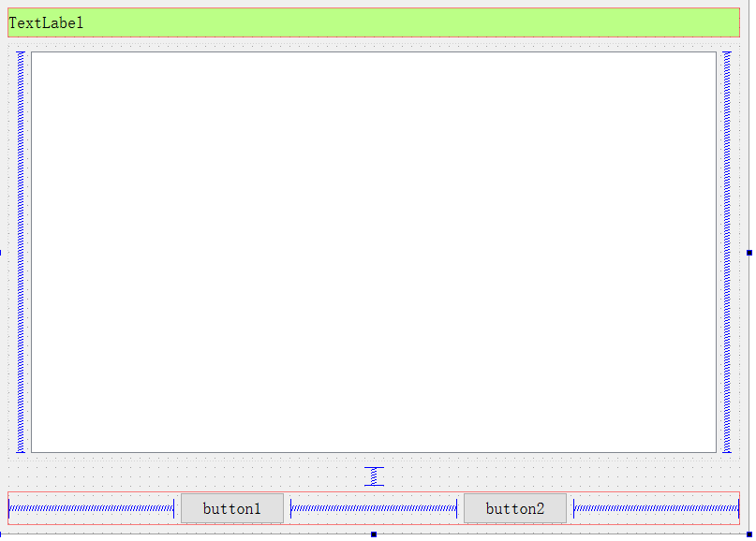Select the right vertical spacer
Viewport: 756px width, 541px height.
(x=726, y=252)
